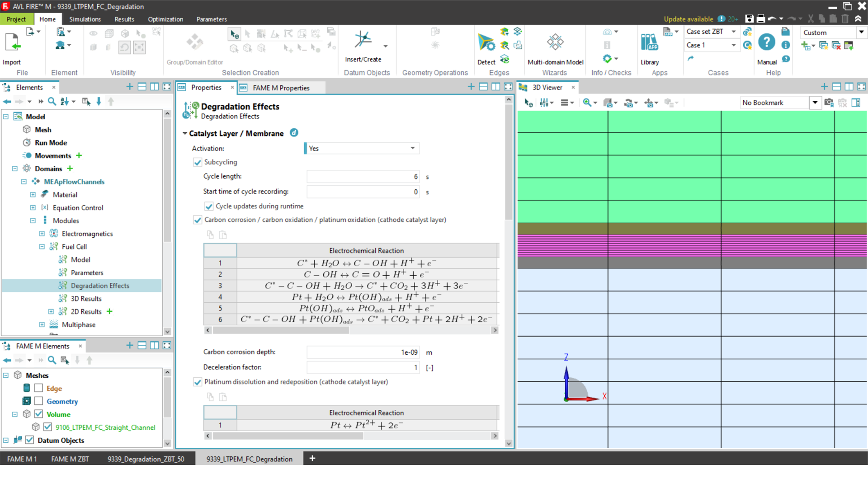Open the Manual help icon
The height and width of the screenshot is (488, 868).
coord(767,42)
